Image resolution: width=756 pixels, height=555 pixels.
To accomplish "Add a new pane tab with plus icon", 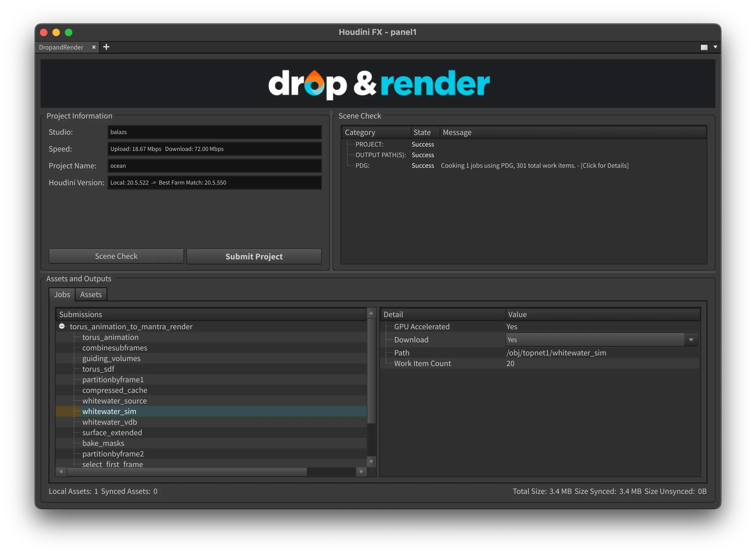I will click(x=106, y=47).
